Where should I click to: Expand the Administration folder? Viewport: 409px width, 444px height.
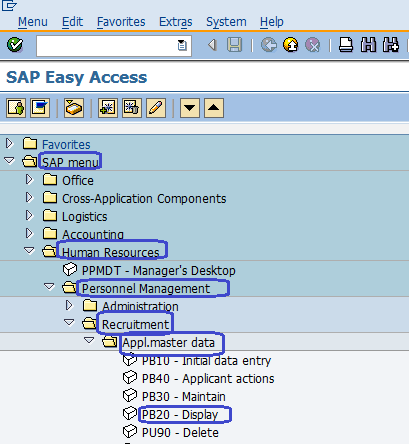[x=69, y=305]
